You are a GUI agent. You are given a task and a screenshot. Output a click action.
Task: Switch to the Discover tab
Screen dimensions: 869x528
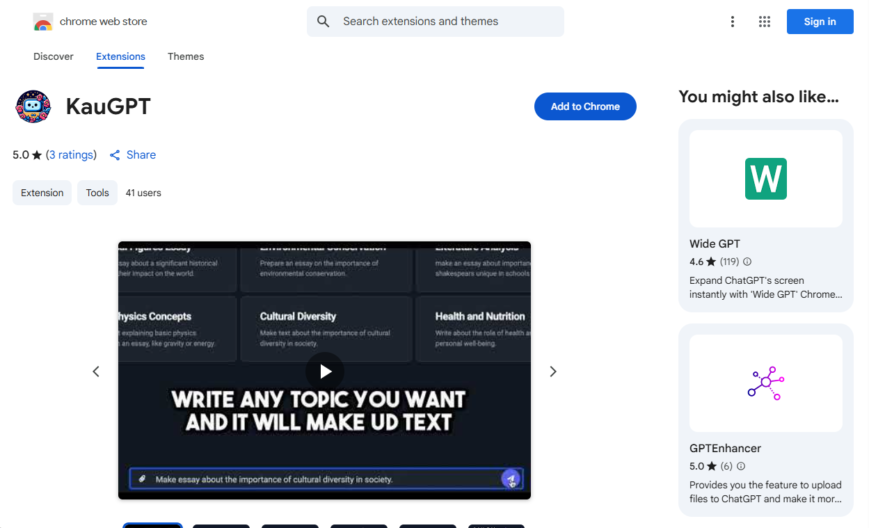[x=53, y=57]
